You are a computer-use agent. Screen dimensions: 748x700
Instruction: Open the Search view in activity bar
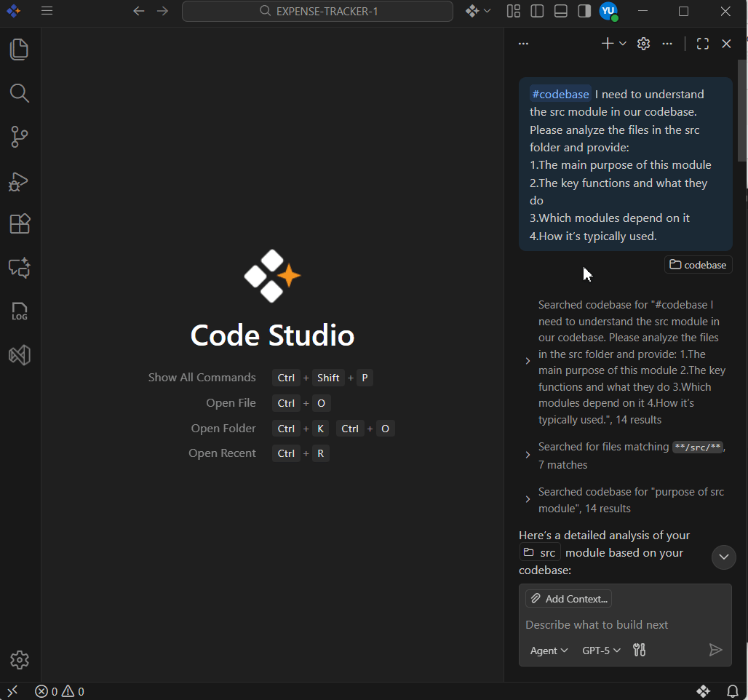[19, 93]
